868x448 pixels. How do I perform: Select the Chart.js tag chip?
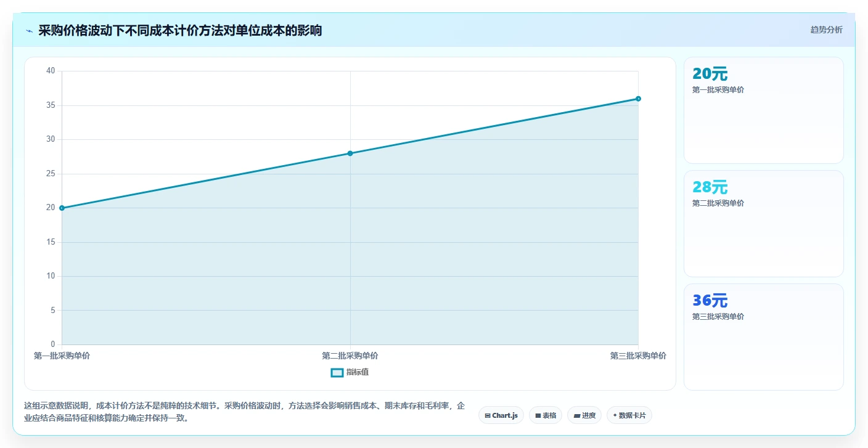(x=501, y=415)
